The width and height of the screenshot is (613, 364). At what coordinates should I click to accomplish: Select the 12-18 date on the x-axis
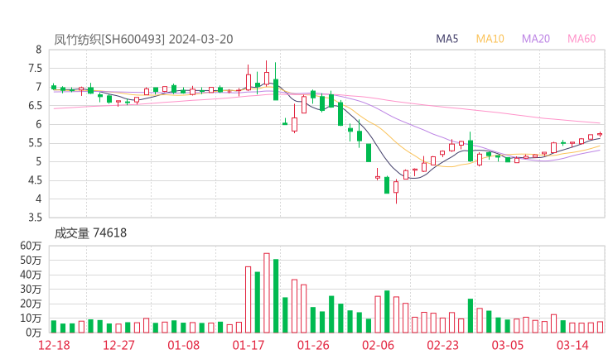tap(52, 345)
